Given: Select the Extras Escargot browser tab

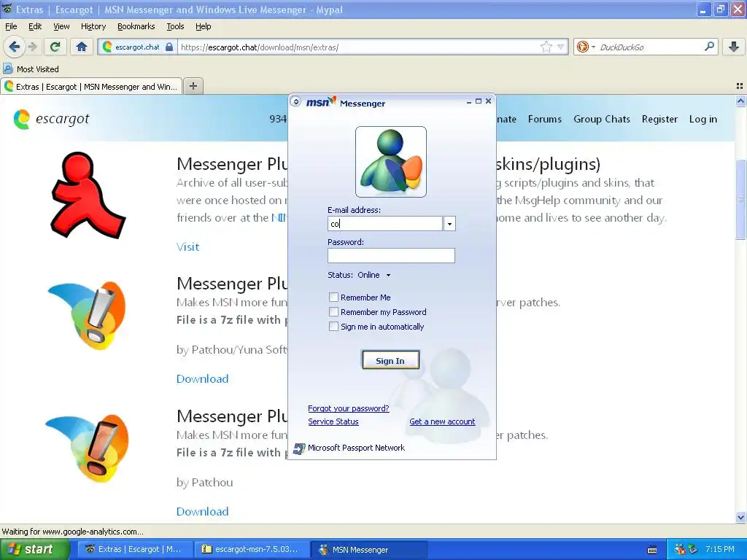Looking at the screenshot, I should pos(91,86).
